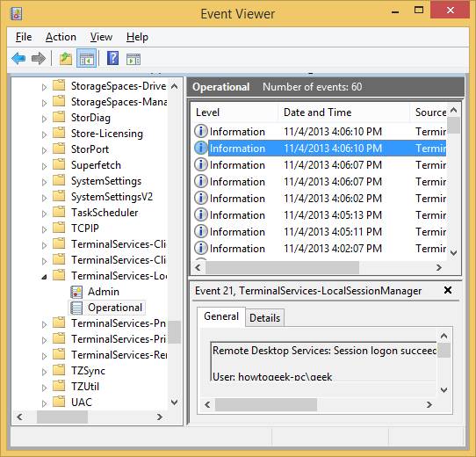Expand the StorageSpaces-Drive node

coord(44,87)
